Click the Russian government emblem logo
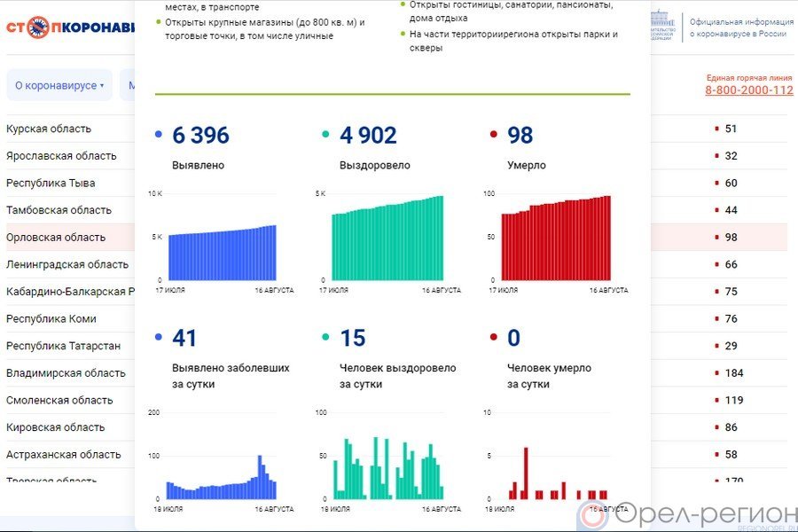This screenshot has width=798, height=532. click(x=664, y=26)
